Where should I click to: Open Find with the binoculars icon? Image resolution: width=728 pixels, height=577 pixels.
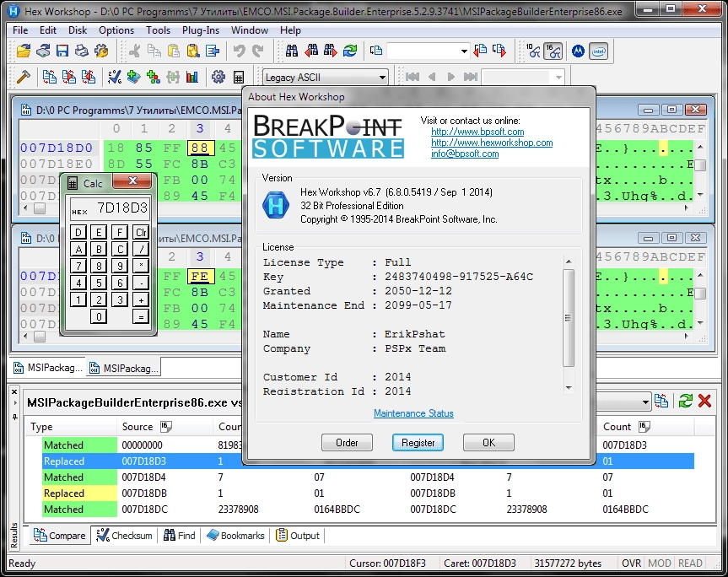292,51
